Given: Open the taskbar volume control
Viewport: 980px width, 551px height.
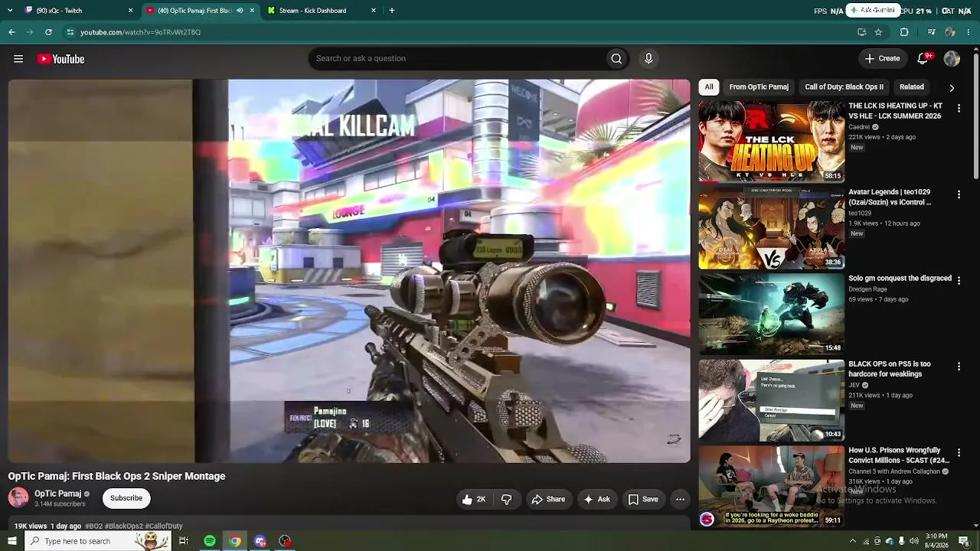Looking at the screenshot, I should pyautogui.click(x=914, y=541).
